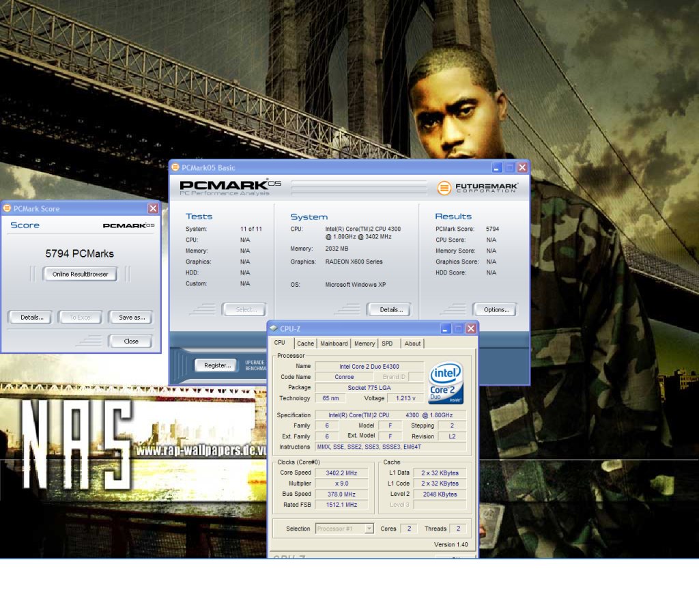Click the Futuremark Corporation logo
Image resolution: width=699 pixels, height=616 pixels.
[x=477, y=188]
